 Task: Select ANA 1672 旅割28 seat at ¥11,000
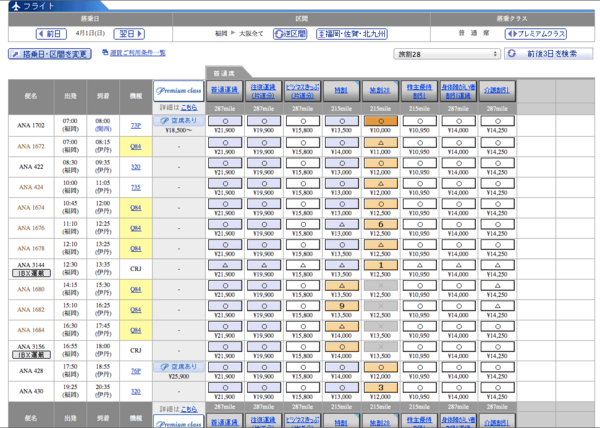point(380,142)
